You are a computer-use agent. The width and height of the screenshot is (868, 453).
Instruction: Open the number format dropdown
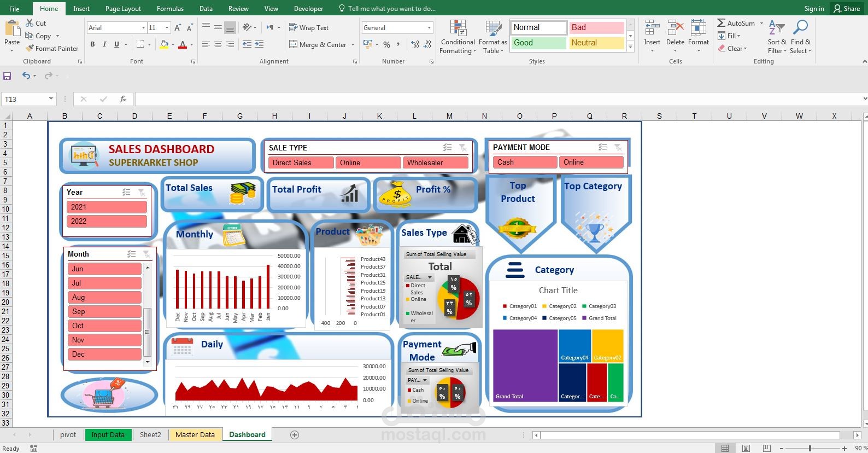coord(429,27)
